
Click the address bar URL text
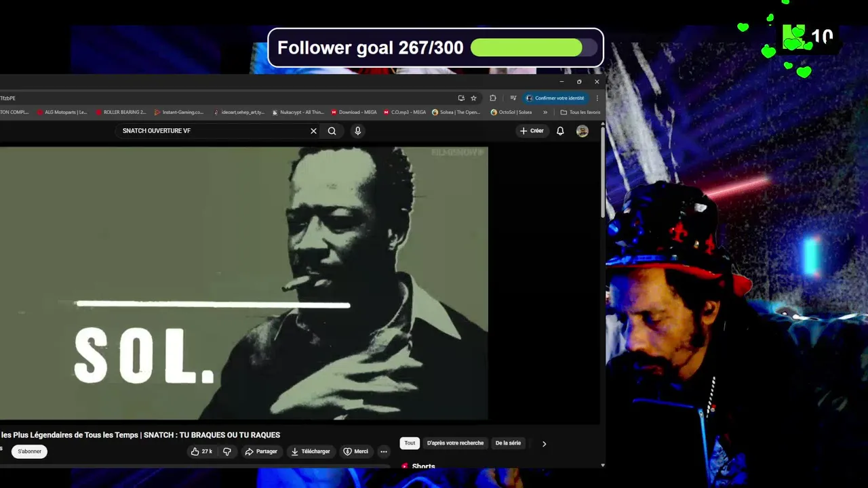click(7, 98)
